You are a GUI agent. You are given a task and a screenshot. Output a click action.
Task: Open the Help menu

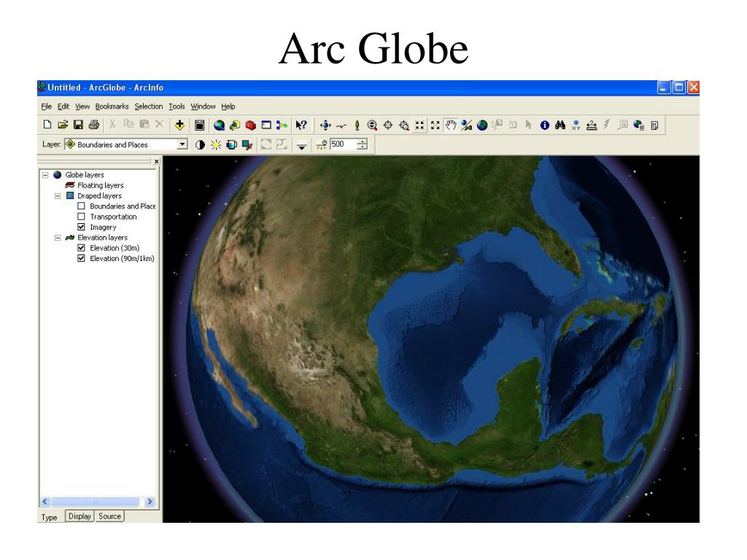pos(228,106)
